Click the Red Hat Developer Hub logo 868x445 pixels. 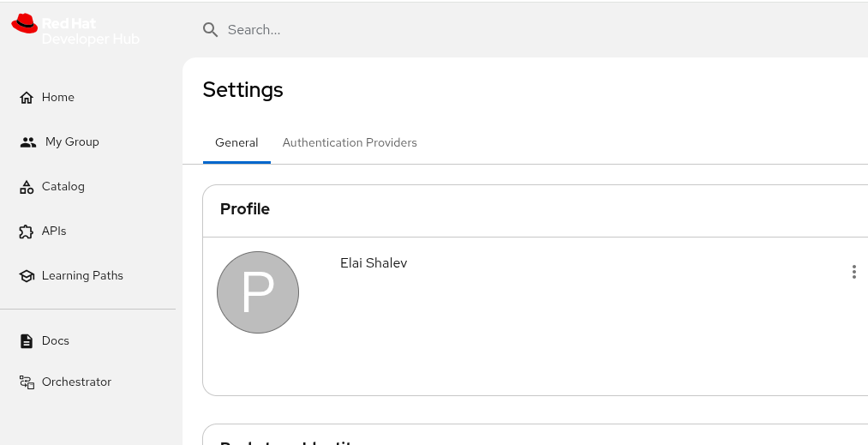[x=75, y=30]
